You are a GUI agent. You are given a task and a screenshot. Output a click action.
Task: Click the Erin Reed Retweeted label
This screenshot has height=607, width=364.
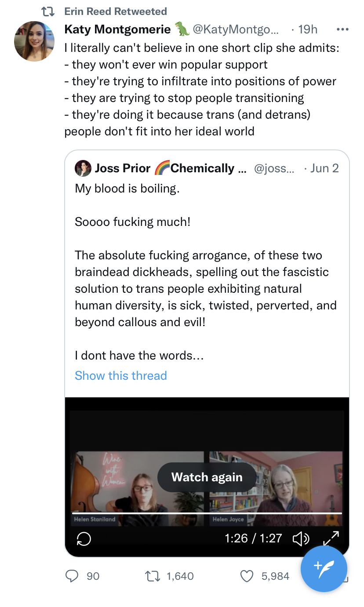(116, 11)
